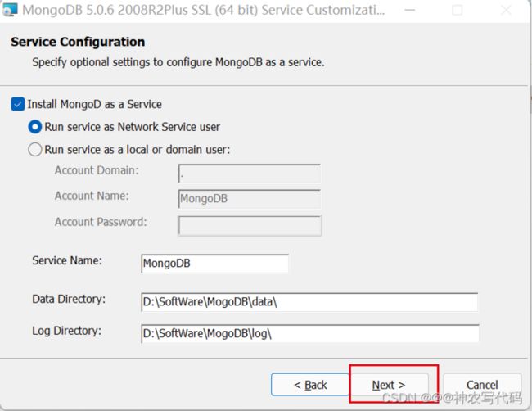Click the grayed-out maximize window button
The height and width of the screenshot is (411, 532).
pos(458,10)
